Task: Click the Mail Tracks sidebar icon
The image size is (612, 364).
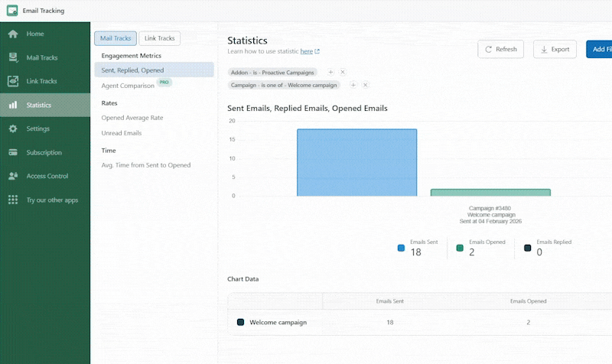Action: [x=13, y=58]
